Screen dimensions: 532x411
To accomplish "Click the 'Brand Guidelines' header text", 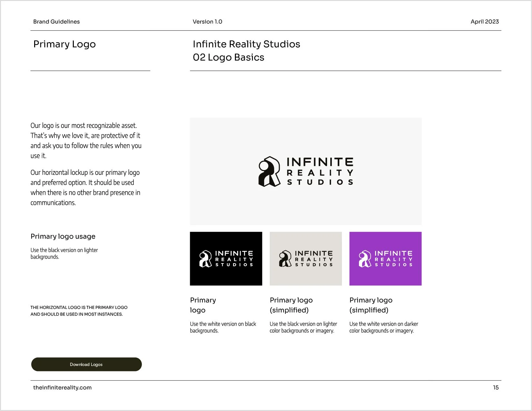I will 56,22.
